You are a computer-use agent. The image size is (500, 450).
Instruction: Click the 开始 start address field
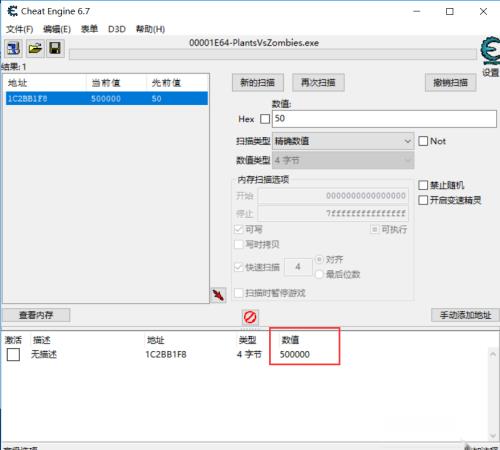(333, 196)
